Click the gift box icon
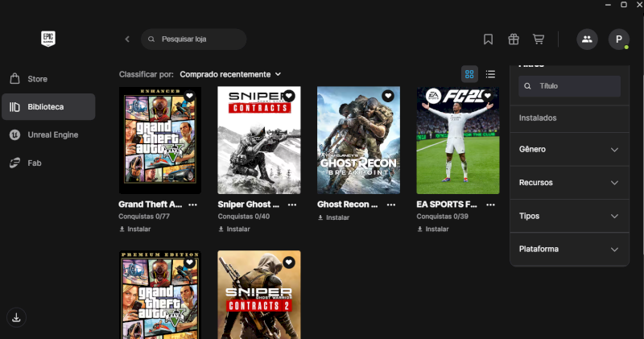 click(x=513, y=39)
